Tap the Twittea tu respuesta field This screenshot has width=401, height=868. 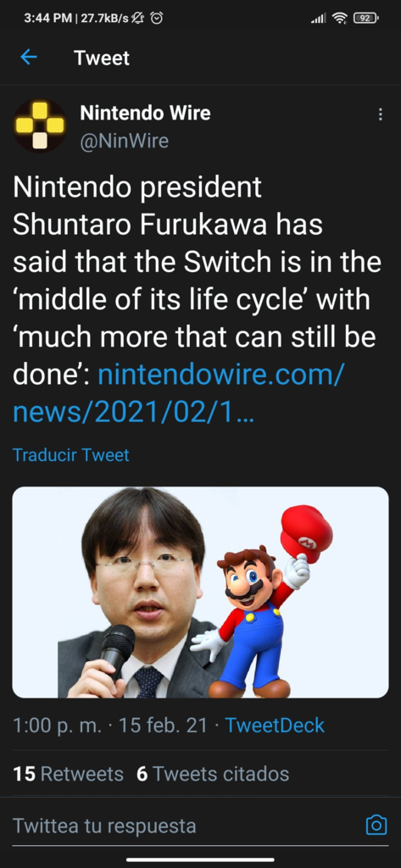[183, 826]
